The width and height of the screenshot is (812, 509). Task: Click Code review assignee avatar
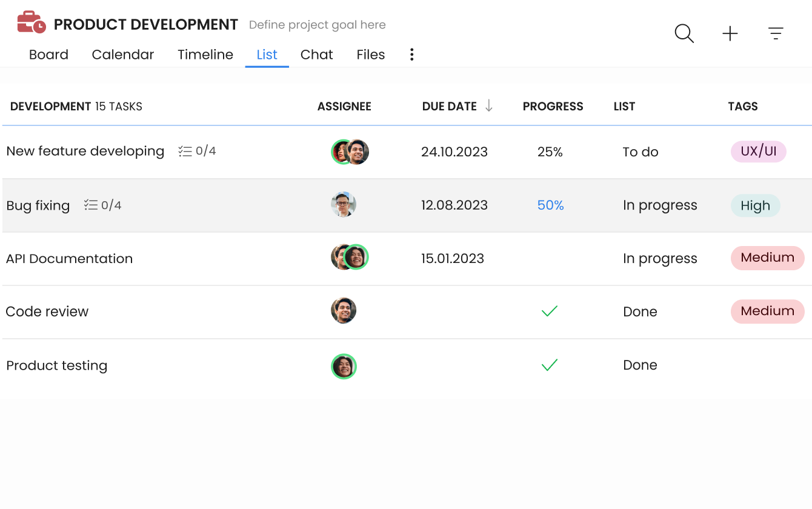pos(344,311)
